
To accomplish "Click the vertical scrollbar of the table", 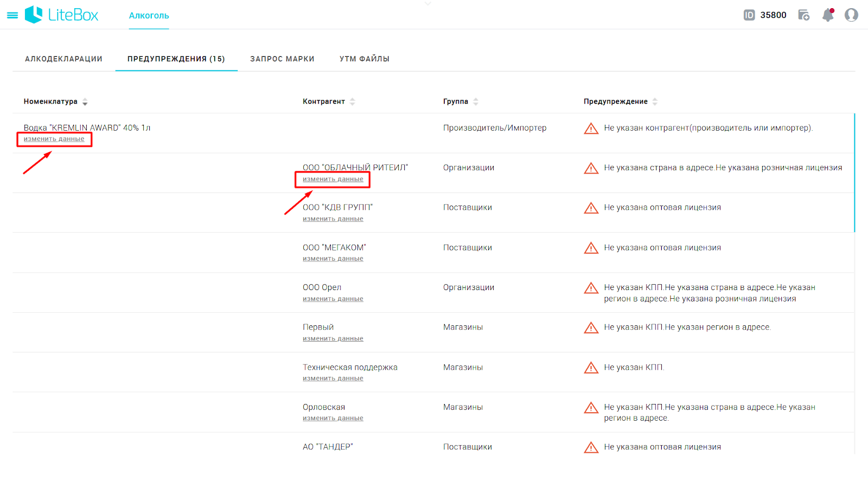I will coord(854,172).
